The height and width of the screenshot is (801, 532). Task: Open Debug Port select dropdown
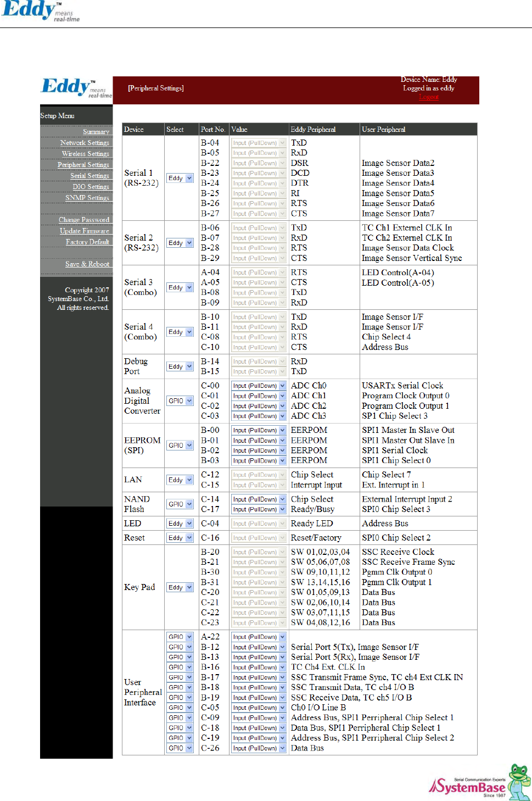(x=180, y=366)
